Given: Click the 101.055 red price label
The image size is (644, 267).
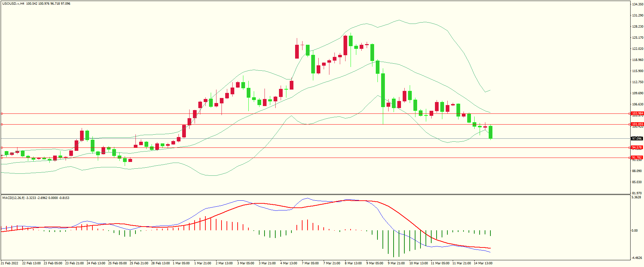Looking at the screenshot, I should [637, 124].
